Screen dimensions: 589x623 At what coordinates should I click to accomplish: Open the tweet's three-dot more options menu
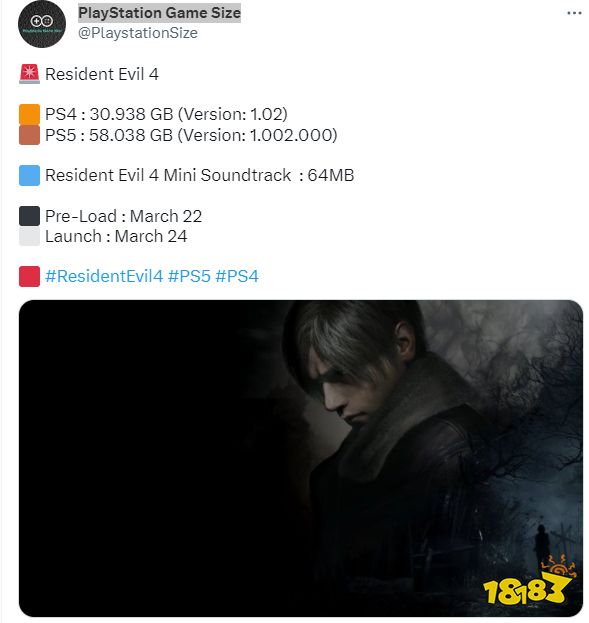point(574,13)
